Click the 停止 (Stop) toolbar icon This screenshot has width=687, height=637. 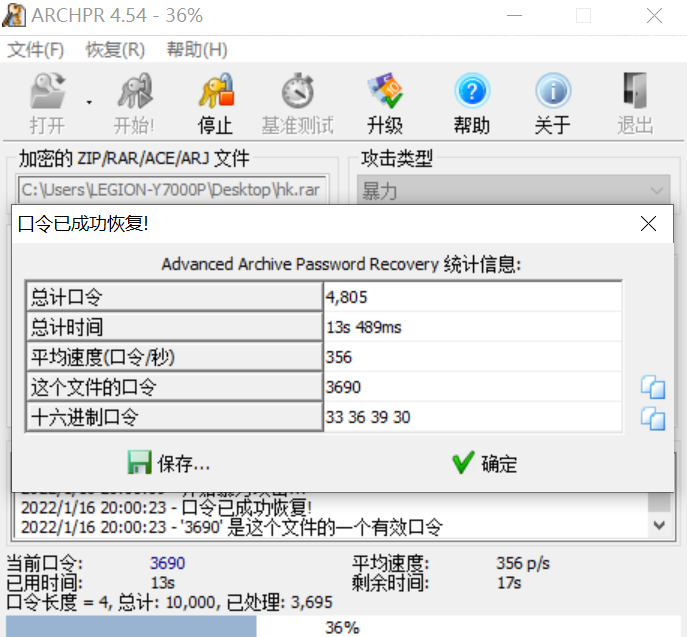[216, 91]
